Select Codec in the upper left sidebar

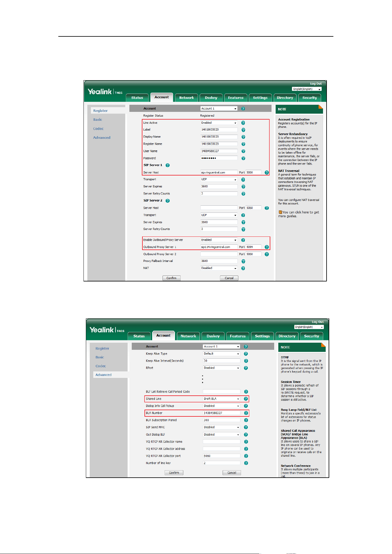tap(98, 129)
